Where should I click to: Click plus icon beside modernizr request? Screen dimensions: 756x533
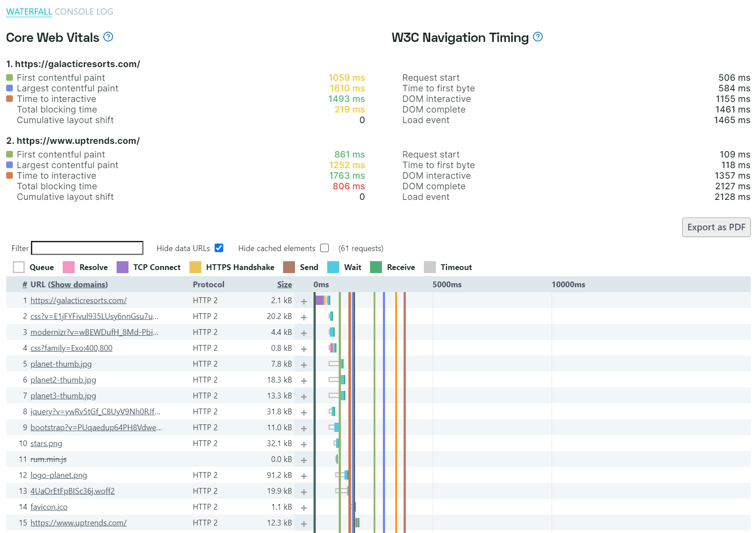point(304,333)
